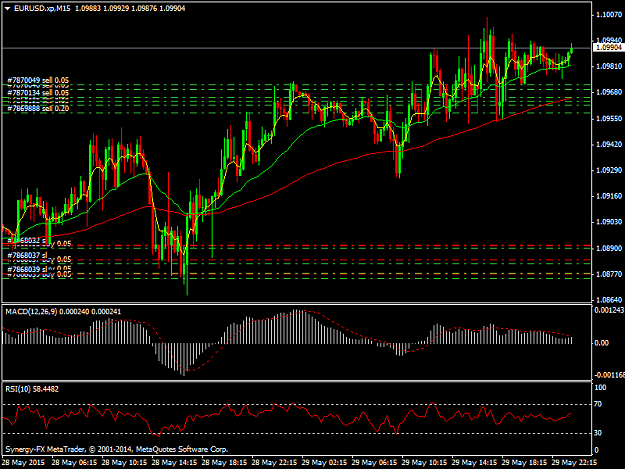Viewport: 625px width, 469px height.
Task: Click the RSI(10) 58.4482 indicator label
Action: (x=32, y=389)
